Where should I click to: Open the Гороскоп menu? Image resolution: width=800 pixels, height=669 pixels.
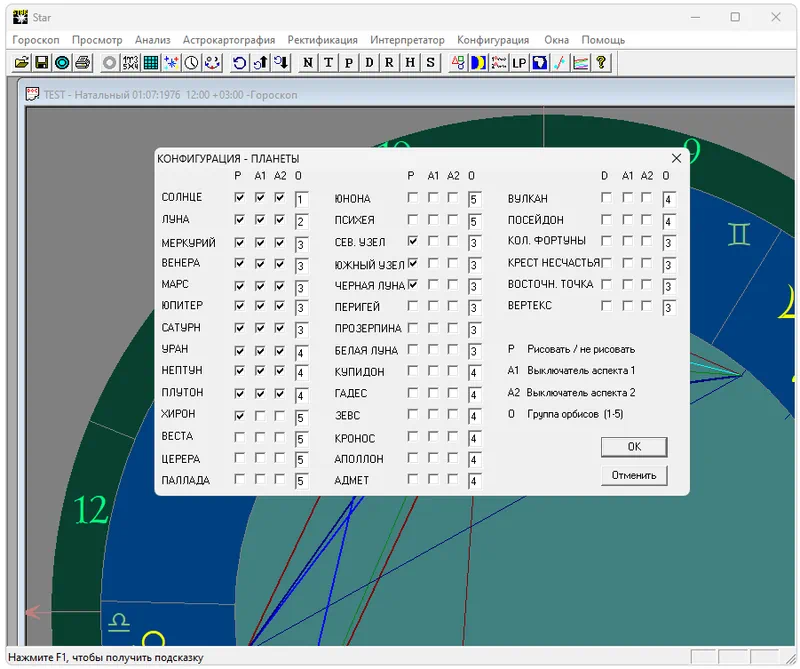click(x=36, y=40)
